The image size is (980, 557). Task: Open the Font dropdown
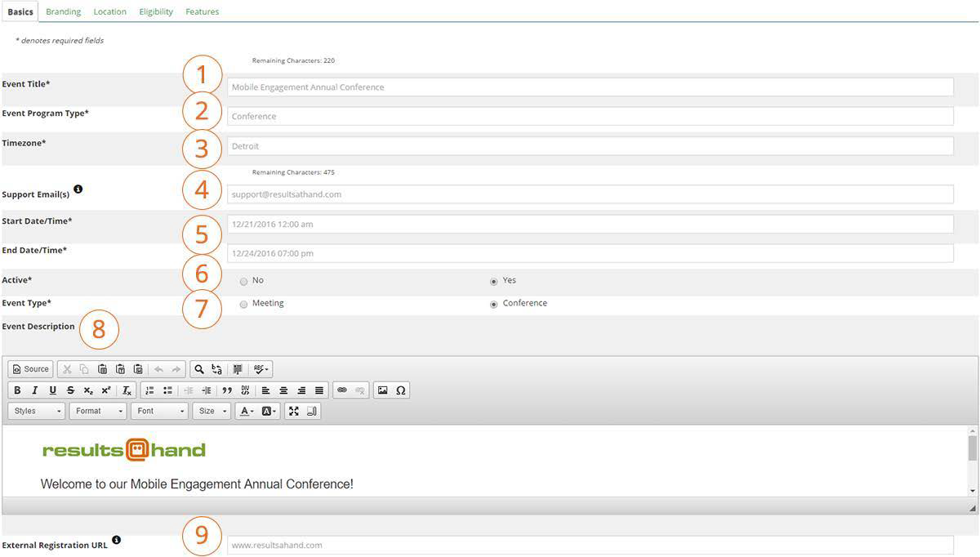point(161,411)
